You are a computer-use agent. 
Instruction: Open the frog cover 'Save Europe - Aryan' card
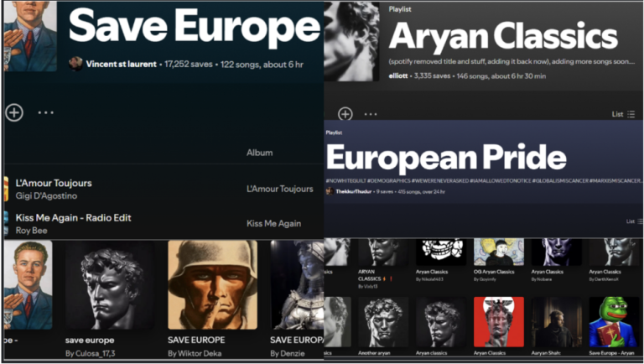point(614,322)
